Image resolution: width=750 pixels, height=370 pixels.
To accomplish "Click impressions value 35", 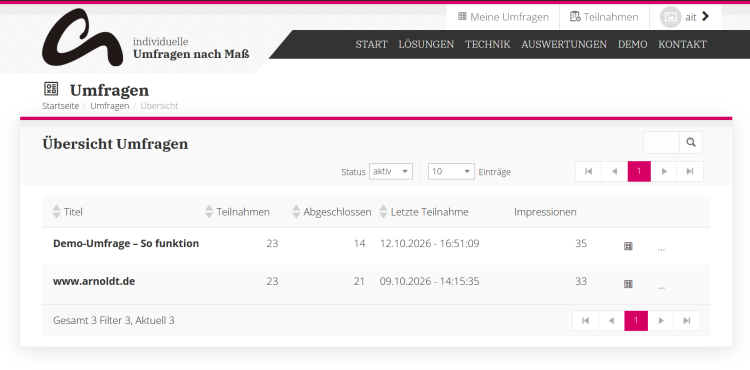I will 581,243.
